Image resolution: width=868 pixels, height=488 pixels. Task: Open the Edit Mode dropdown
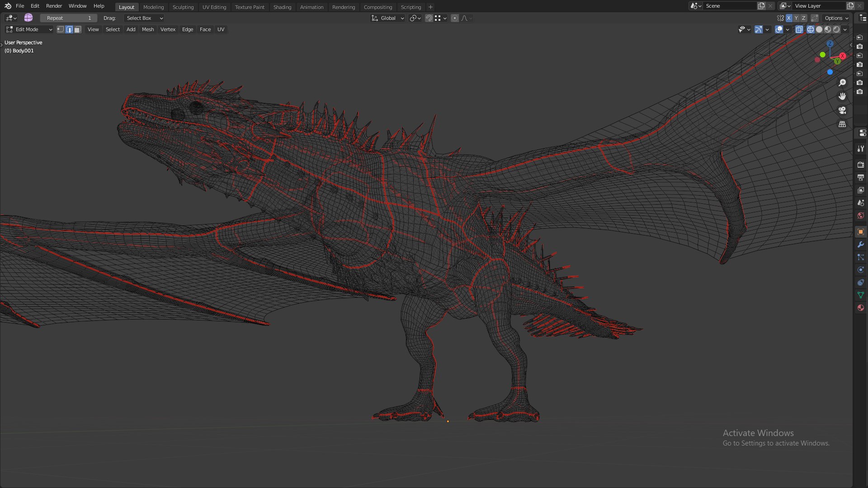click(x=29, y=29)
